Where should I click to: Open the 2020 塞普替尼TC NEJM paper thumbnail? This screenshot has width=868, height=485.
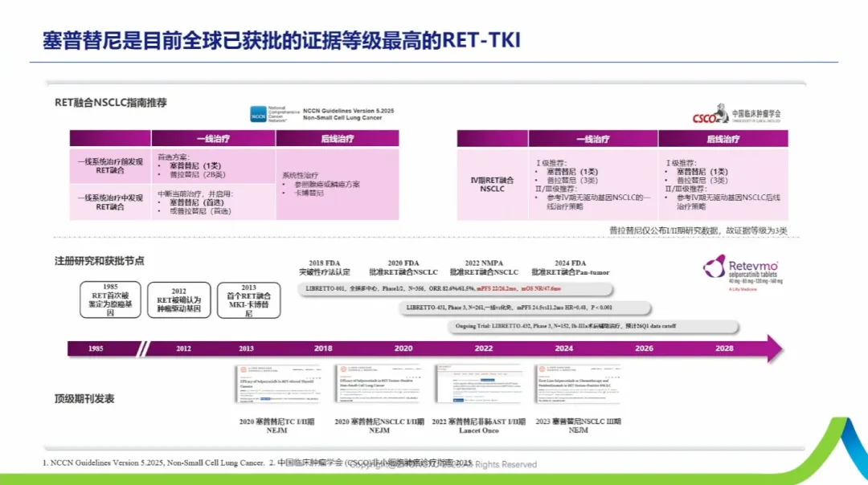278,384
